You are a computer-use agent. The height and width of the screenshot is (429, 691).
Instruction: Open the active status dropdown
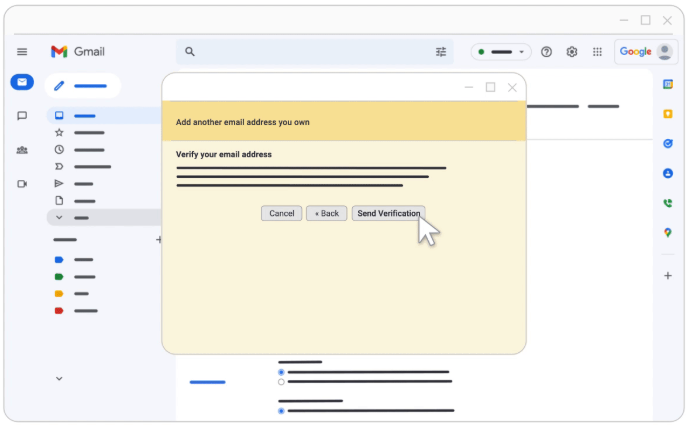coord(501,52)
